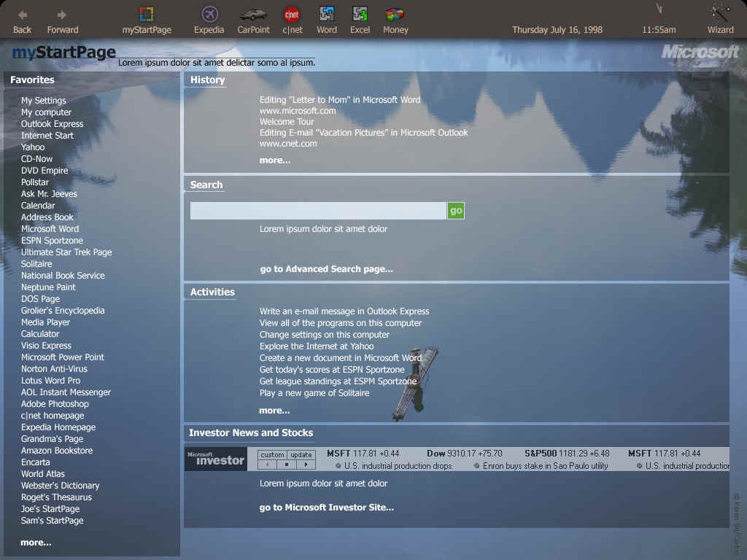Screen dimensions: 747x560
Task: Open Calendar favorite
Action: coord(38,206)
